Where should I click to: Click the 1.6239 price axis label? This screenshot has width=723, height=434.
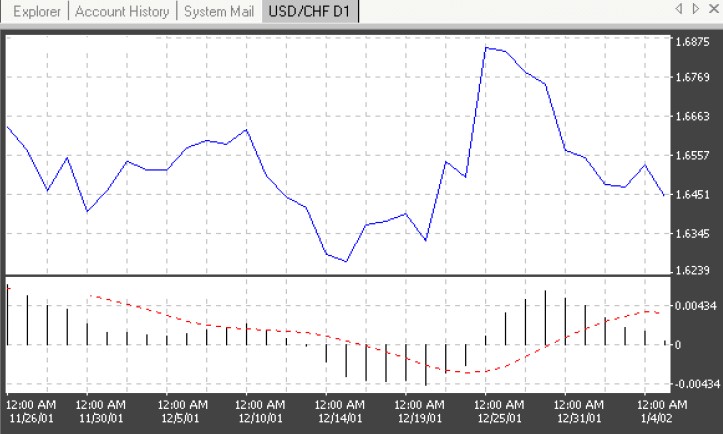pyautogui.click(x=693, y=270)
